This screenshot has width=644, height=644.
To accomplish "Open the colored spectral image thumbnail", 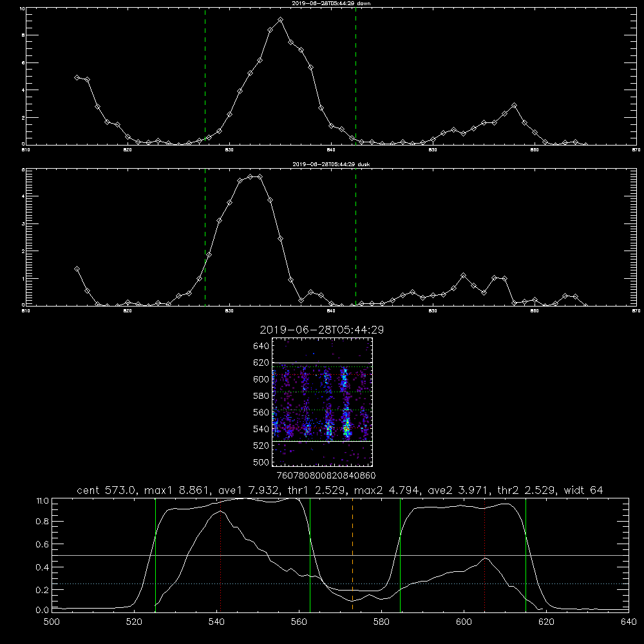I will tap(322, 402).
